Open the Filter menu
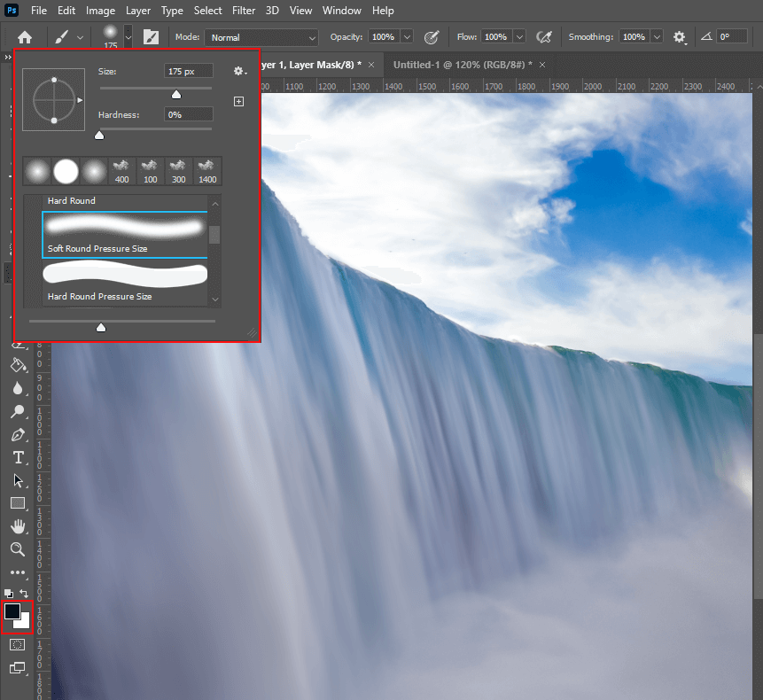Image resolution: width=763 pixels, height=700 pixels. (244, 11)
